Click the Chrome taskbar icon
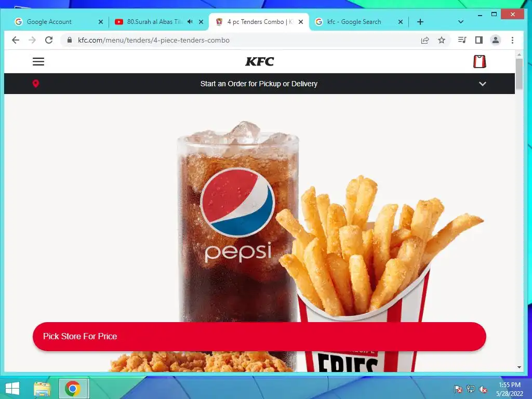 click(73, 389)
